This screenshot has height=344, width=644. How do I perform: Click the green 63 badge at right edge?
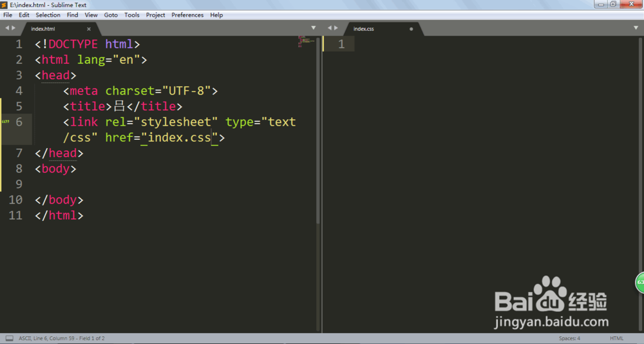[x=640, y=282]
